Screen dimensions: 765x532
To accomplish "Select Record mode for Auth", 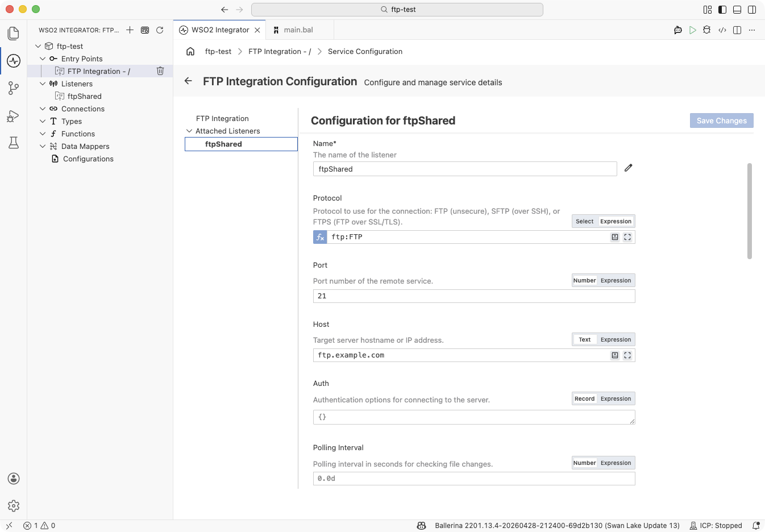I will [584, 399].
